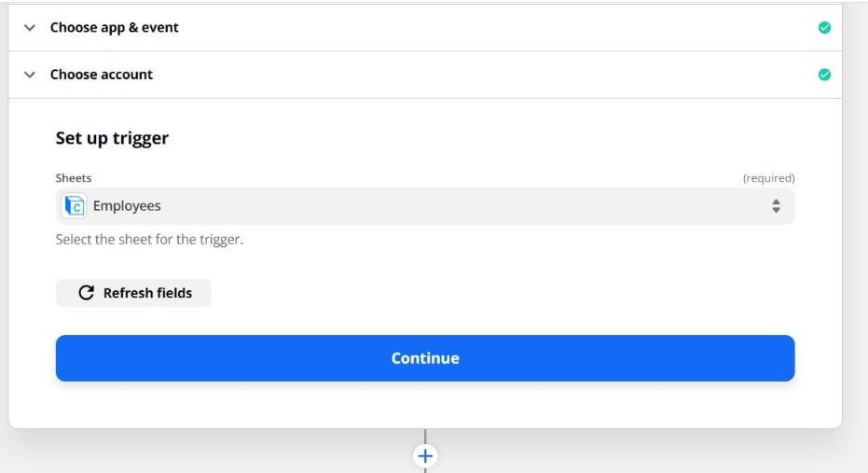
Task: Click the green checkmark beside Choose app & event
Action: 824,28
